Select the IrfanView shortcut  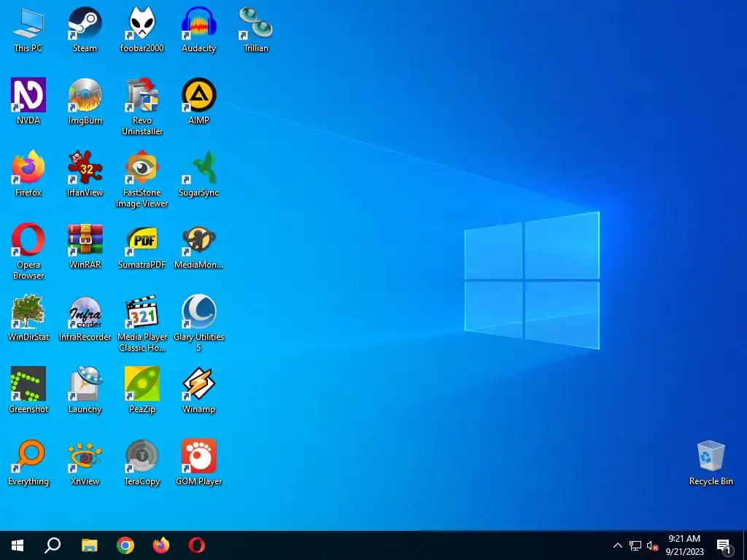(x=85, y=174)
